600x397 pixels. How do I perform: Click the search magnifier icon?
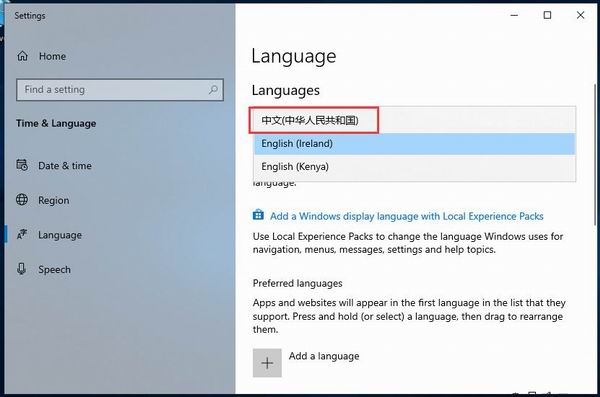213,90
